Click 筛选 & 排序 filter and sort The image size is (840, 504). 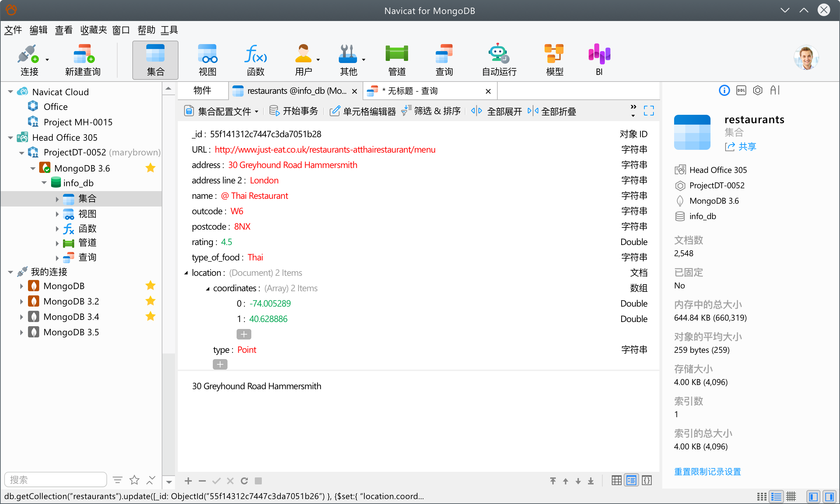coord(431,111)
